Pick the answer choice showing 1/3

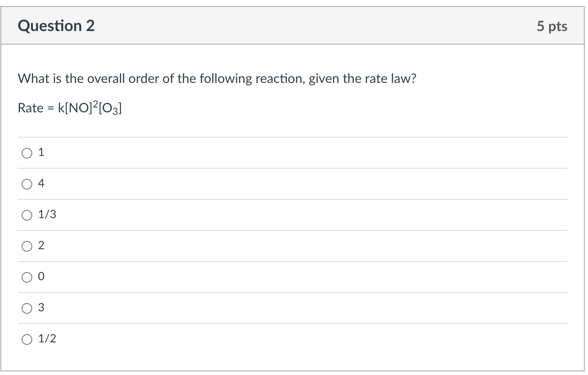(46, 214)
